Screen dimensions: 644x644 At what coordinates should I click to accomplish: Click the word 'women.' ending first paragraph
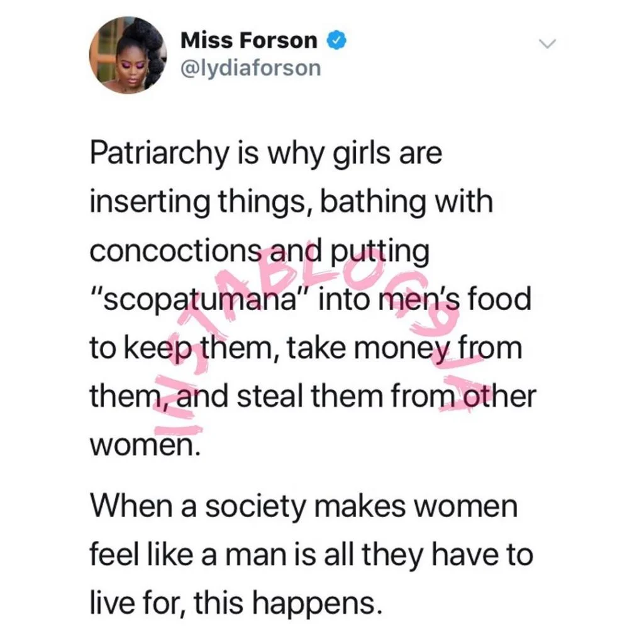145,445
